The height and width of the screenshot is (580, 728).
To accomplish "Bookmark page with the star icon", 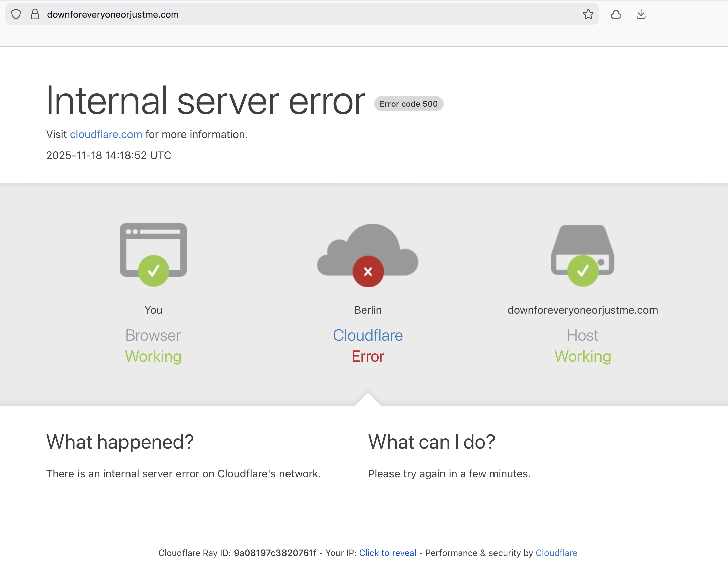I will [588, 14].
